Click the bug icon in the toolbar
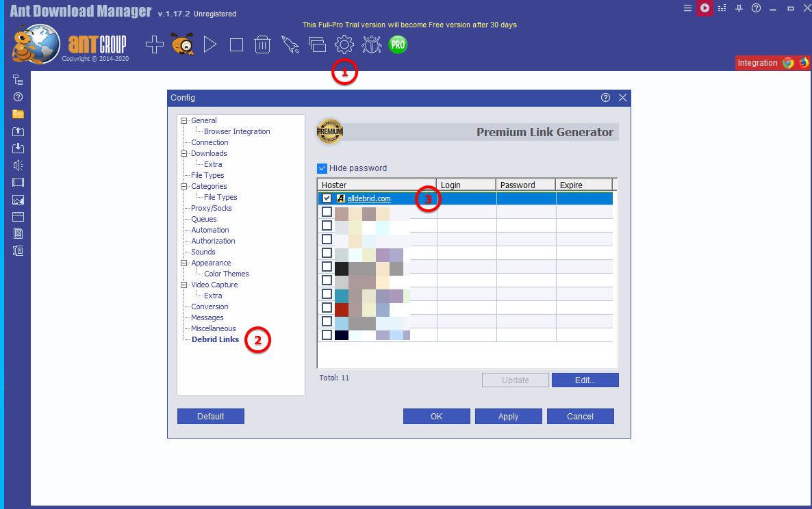The width and height of the screenshot is (812, 509). tap(371, 44)
